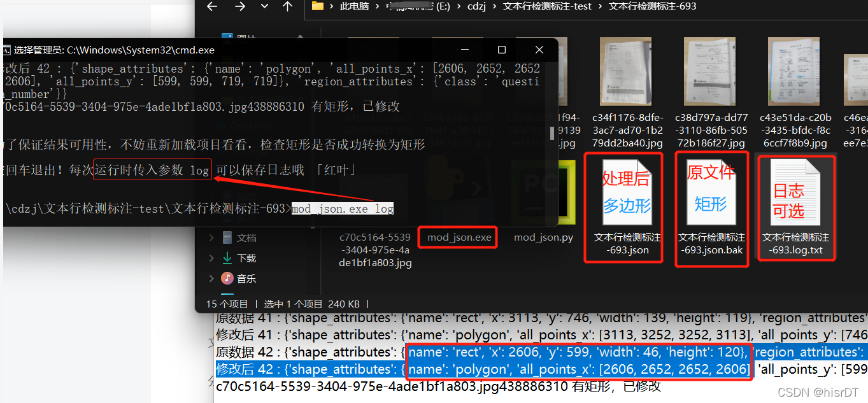Image resolution: width=868 pixels, height=403 pixels.
Task: Click highlighted '修改后 42' polygon line
Action: pyautogui.click(x=541, y=369)
